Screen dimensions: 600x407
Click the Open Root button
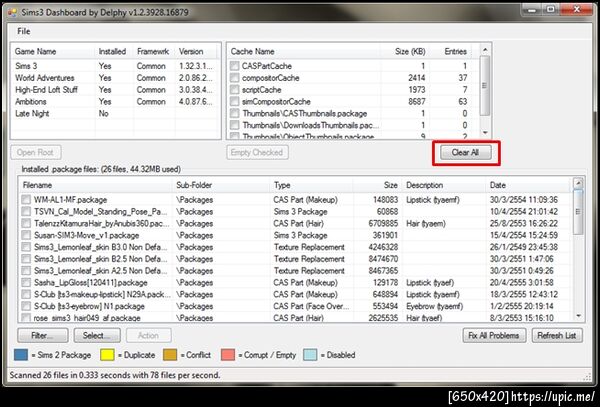(x=36, y=152)
